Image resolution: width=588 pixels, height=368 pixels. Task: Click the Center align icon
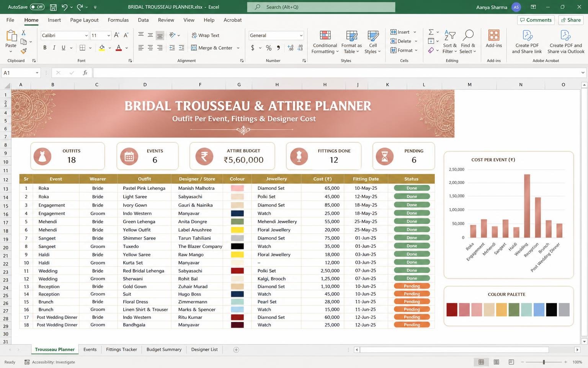[x=150, y=48]
